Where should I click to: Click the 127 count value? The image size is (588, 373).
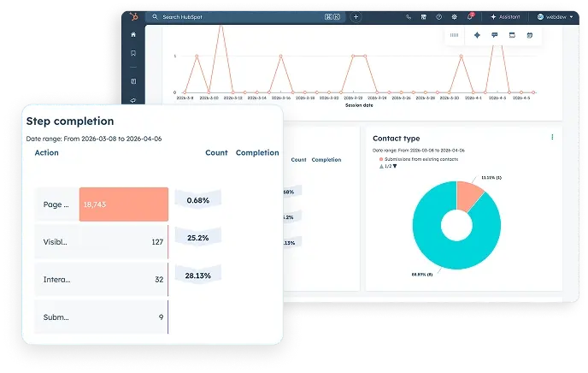(x=157, y=242)
